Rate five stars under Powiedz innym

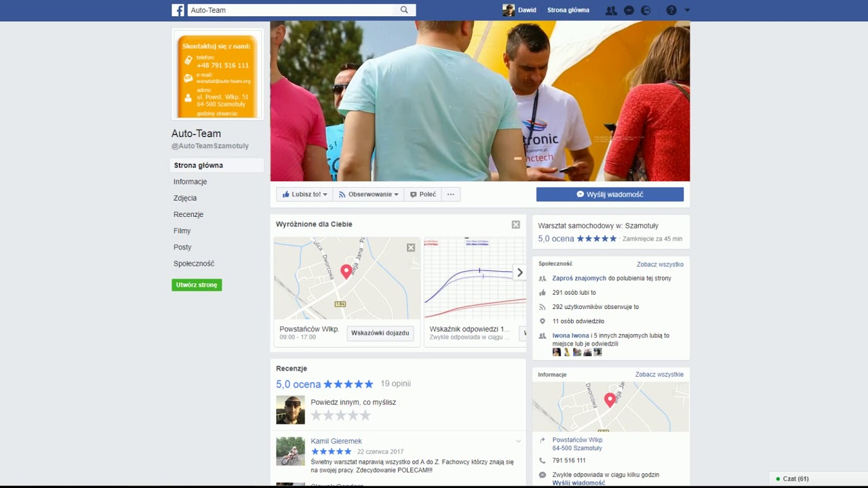(366, 415)
